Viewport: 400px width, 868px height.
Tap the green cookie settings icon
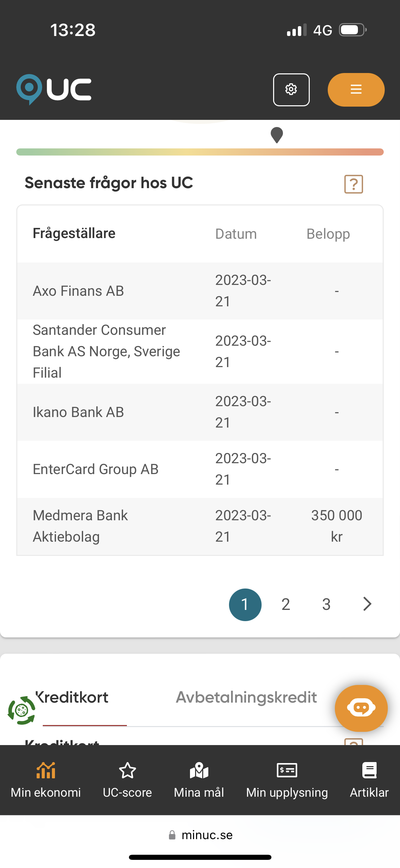21,710
